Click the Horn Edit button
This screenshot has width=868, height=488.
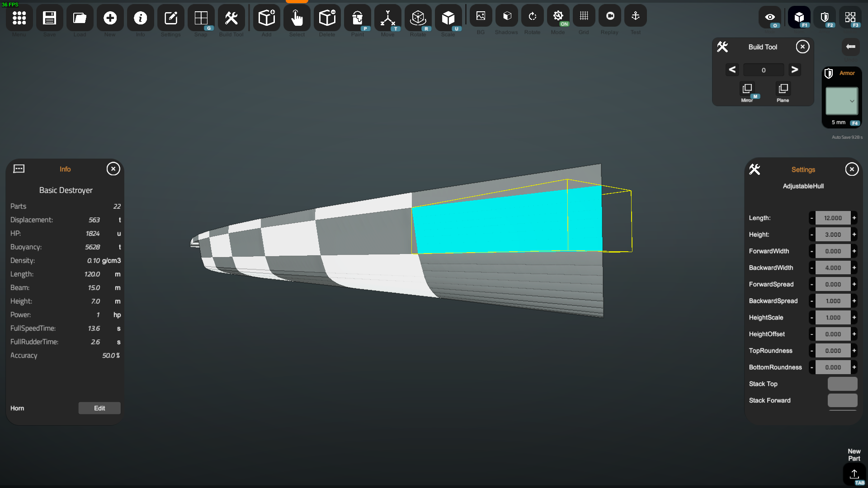click(99, 408)
